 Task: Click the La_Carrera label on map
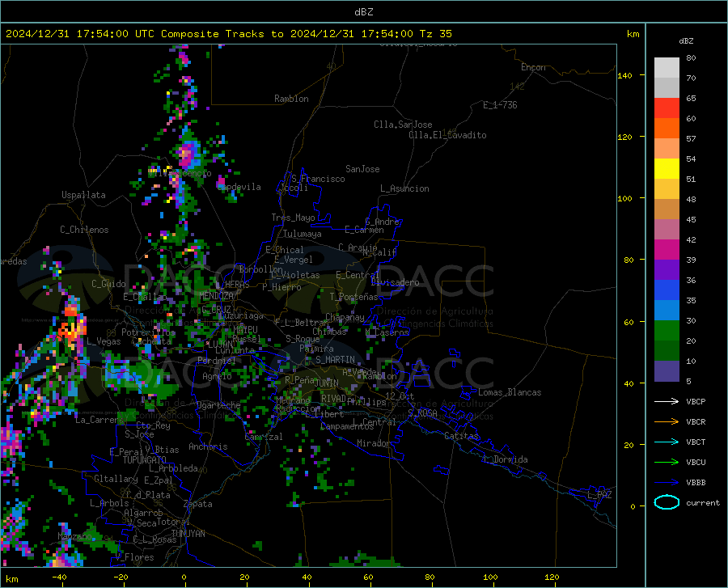click(x=99, y=420)
